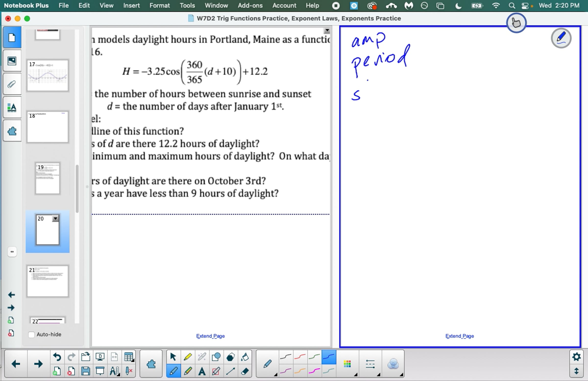This screenshot has height=381, width=588.
Task: Open the Add-ons puzzle tab in sidebar
Action: click(12, 131)
